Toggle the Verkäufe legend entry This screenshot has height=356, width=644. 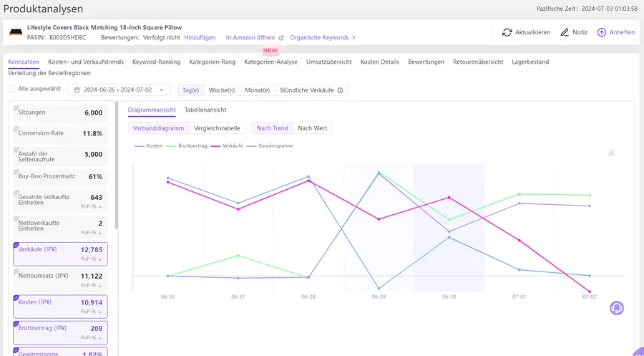click(227, 146)
